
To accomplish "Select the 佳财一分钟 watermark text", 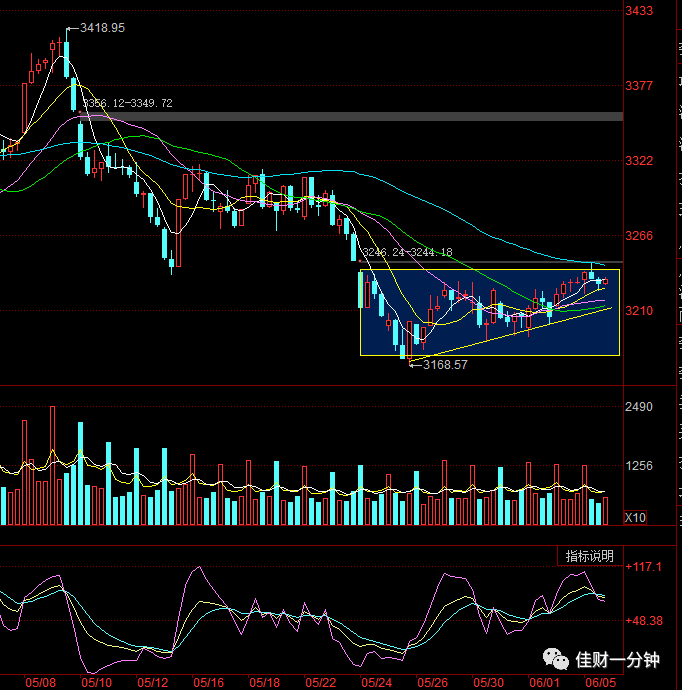I will click(x=617, y=660).
